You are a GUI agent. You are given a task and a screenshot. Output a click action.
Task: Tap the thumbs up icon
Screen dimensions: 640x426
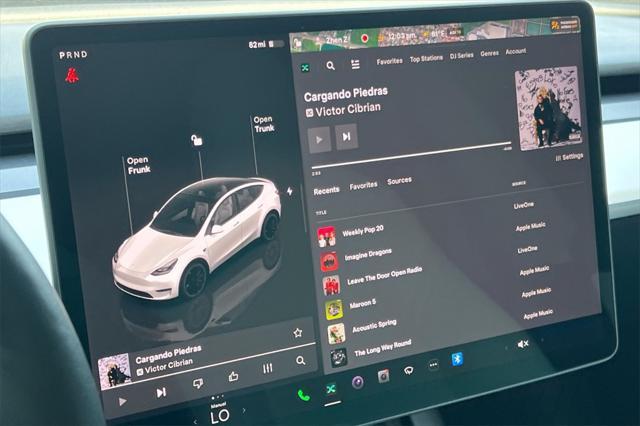pos(233,376)
